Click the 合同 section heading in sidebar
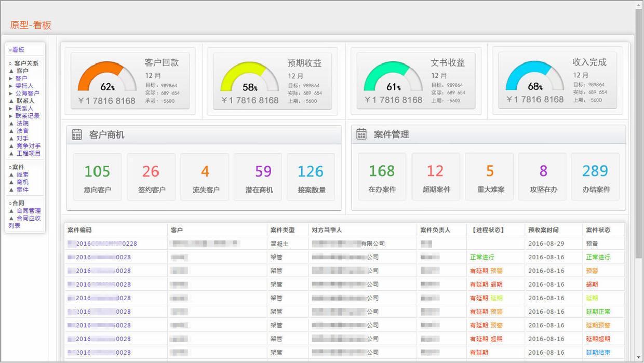Viewport: 644px width, 363px height. [x=18, y=203]
